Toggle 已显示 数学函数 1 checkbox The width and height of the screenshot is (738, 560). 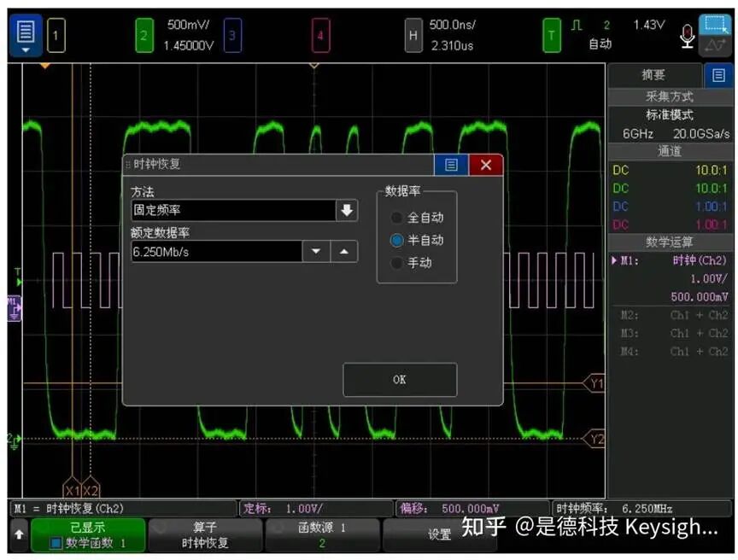(x=56, y=544)
